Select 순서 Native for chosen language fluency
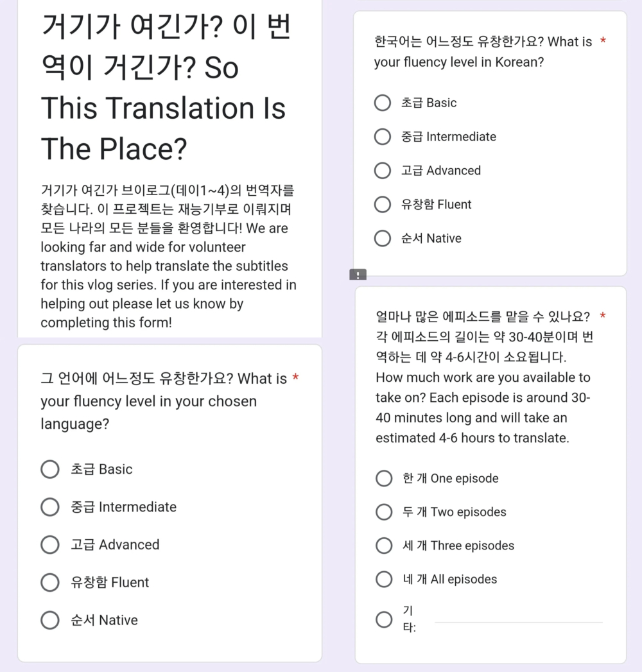 pos(50,621)
